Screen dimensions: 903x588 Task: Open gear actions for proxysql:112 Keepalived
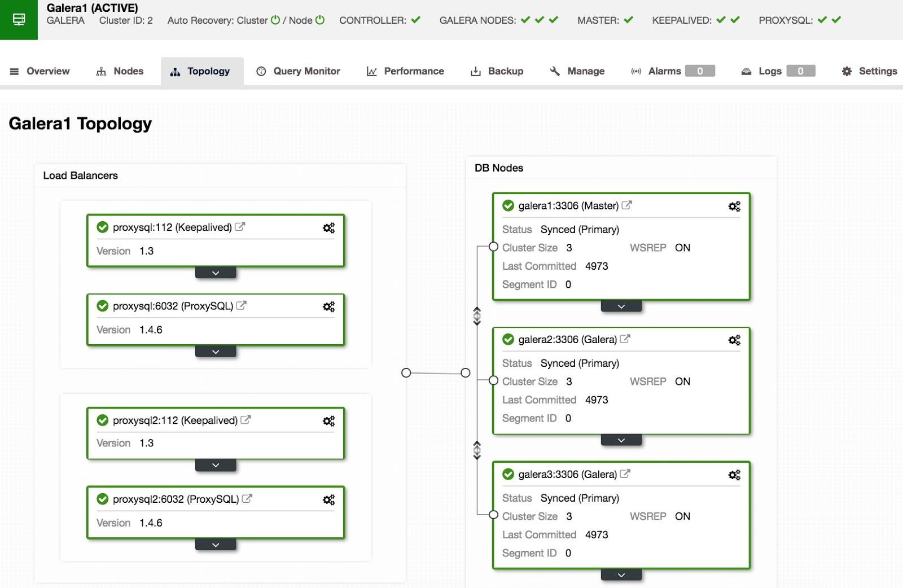(328, 227)
